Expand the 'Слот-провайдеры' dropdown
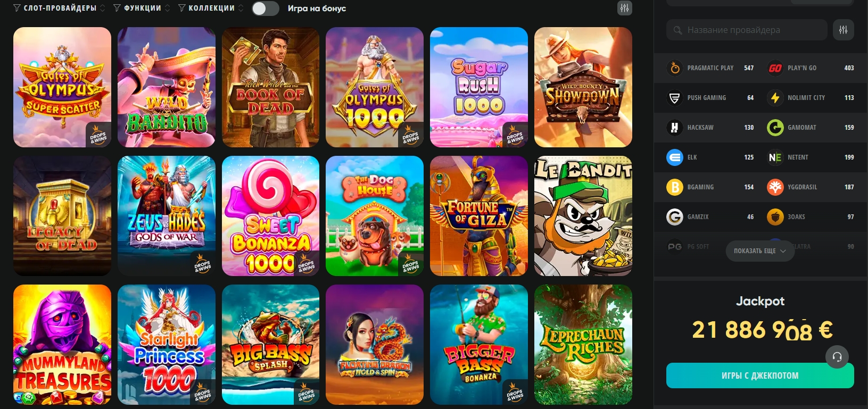This screenshot has height=409, width=868. pos(60,8)
